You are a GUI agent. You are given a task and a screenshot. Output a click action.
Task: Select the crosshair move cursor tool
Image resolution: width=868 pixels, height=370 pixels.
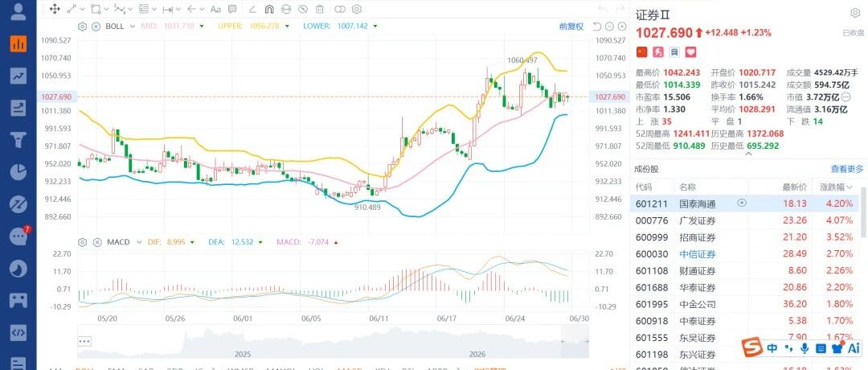[55, 10]
